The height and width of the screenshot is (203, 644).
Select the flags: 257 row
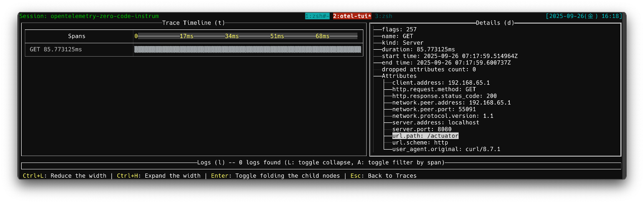pos(399,29)
